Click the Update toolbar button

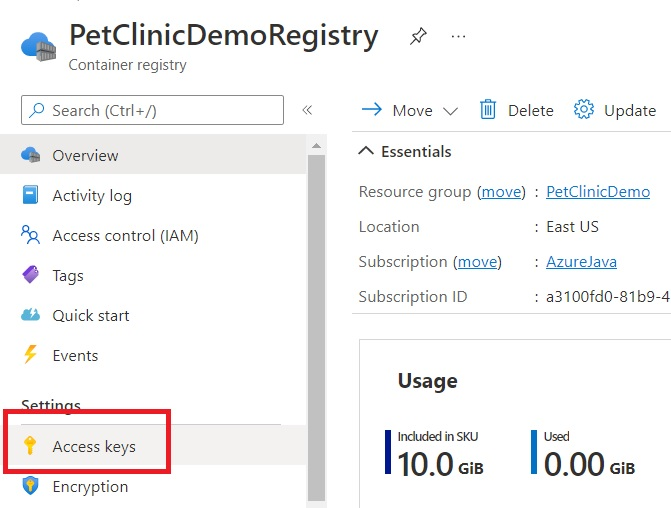point(615,110)
